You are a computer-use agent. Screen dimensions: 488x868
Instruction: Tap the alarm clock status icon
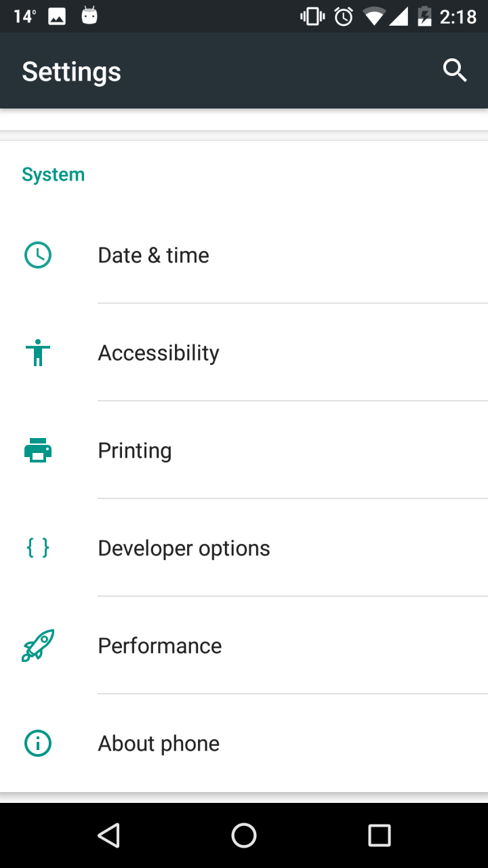tap(344, 16)
